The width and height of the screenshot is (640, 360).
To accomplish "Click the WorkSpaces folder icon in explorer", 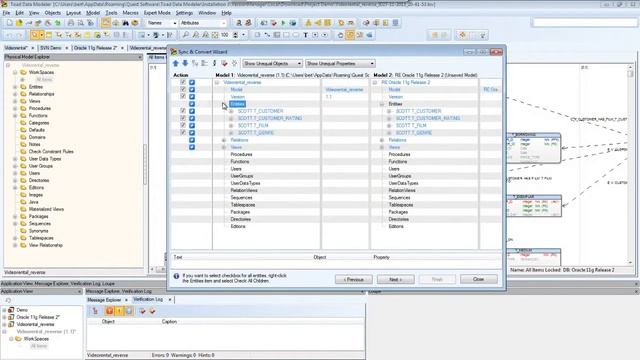I will point(23,72).
